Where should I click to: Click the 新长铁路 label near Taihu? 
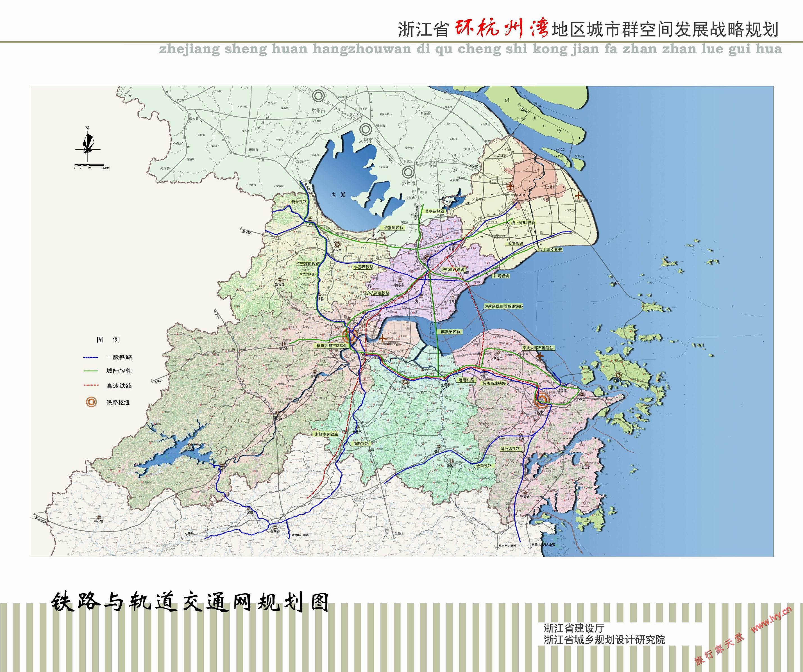point(299,202)
